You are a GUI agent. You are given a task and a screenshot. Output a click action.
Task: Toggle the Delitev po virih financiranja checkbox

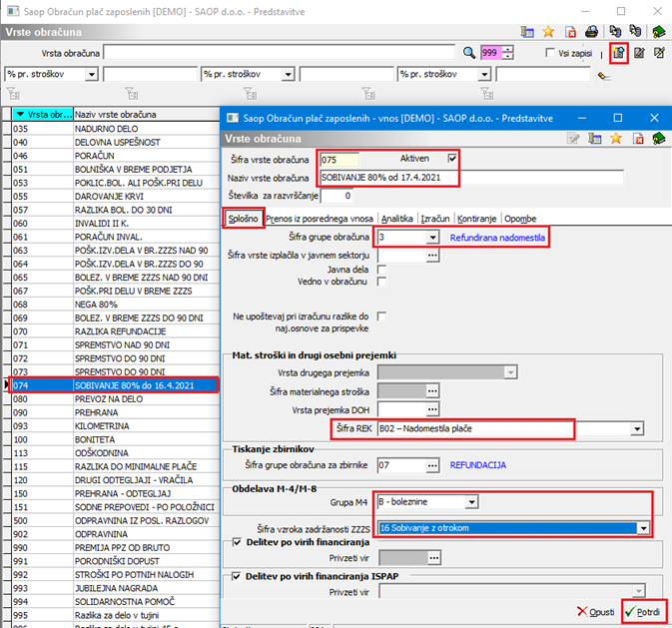[237, 542]
